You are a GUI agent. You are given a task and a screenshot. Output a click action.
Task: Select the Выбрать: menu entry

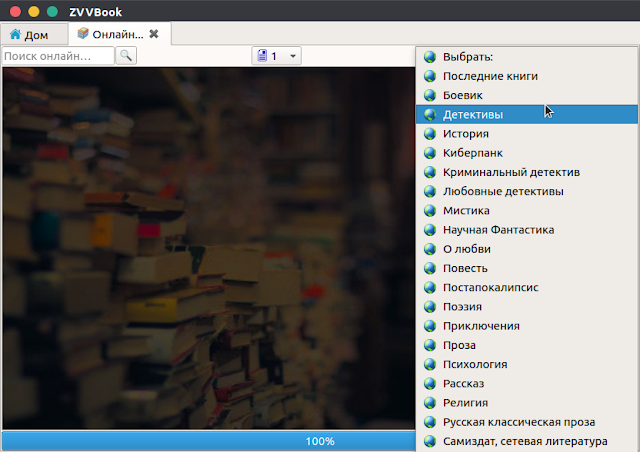click(527, 57)
